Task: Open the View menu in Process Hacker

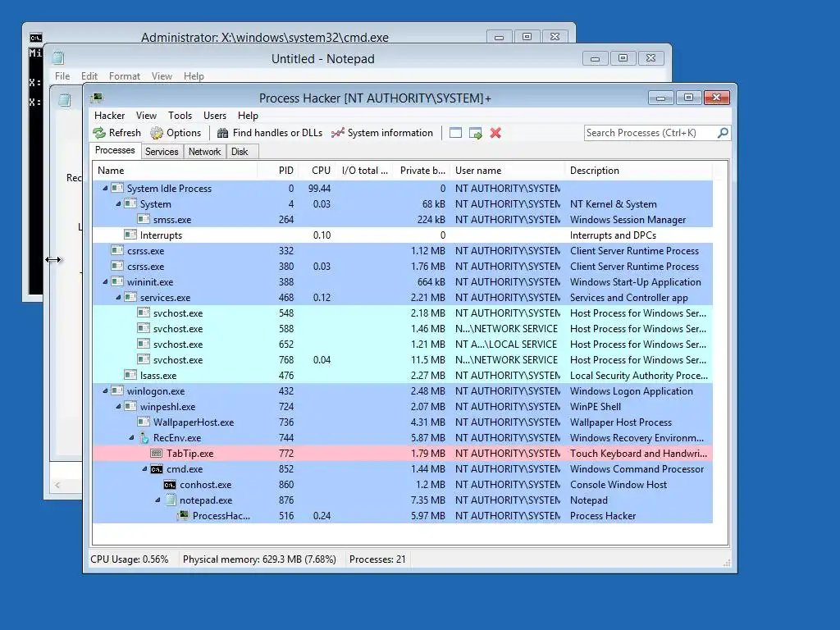Action: [x=146, y=116]
